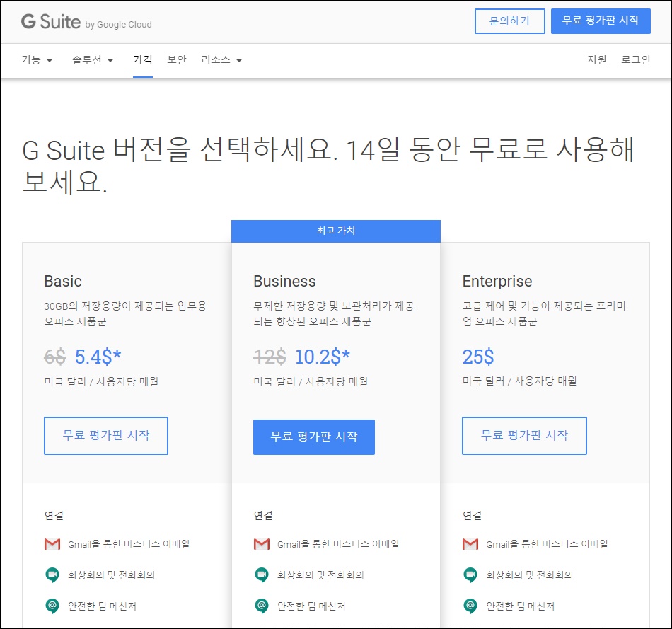Click 연결 heading in Enterprise column
The width and height of the screenshot is (672, 629).
[473, 515]
